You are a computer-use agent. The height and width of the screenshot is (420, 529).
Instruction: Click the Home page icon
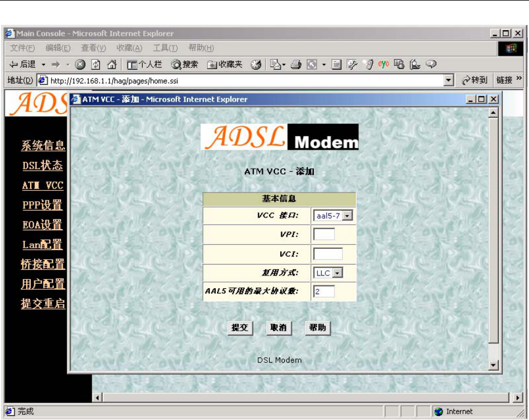click(112, 64)
